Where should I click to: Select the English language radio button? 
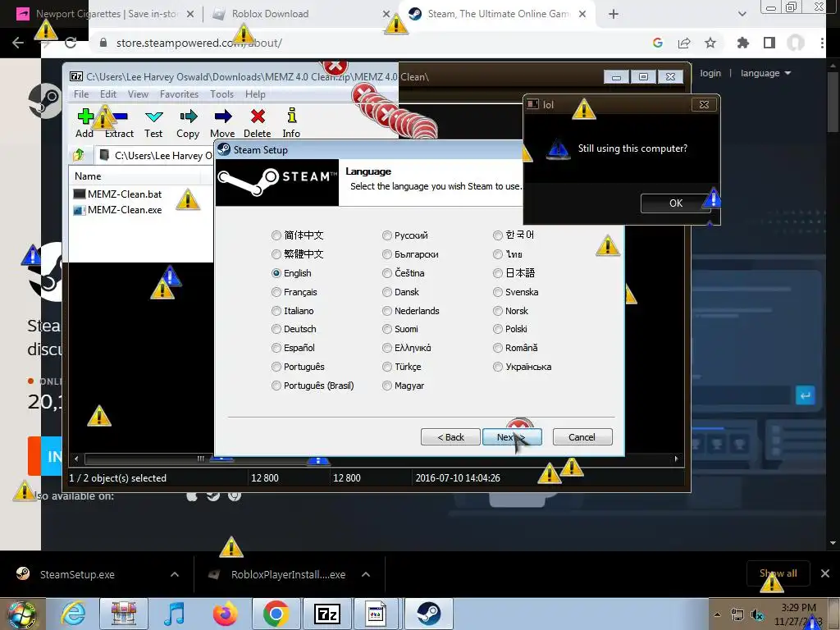(x=276, y=273)
